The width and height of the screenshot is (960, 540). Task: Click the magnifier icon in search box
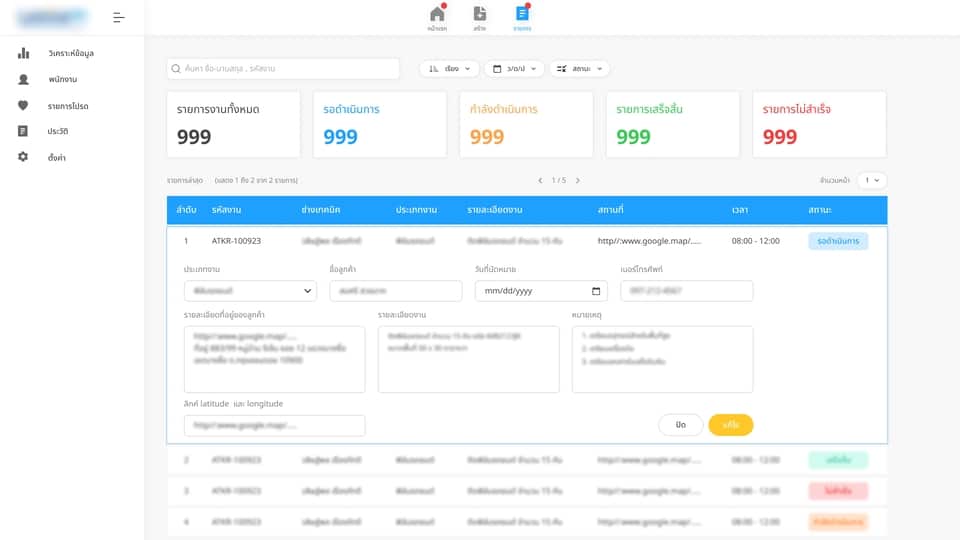(176, 69)
